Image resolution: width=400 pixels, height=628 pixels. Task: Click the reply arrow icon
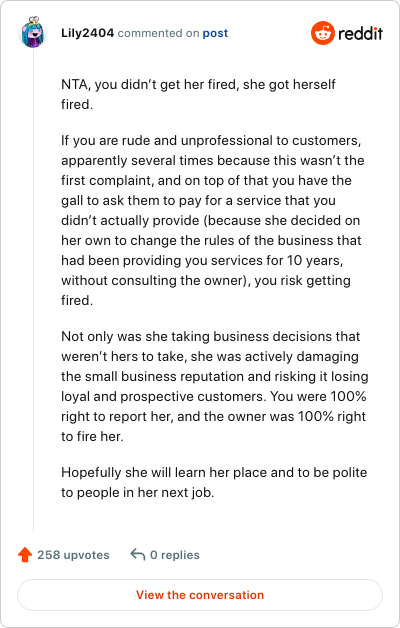coord(138,555)
